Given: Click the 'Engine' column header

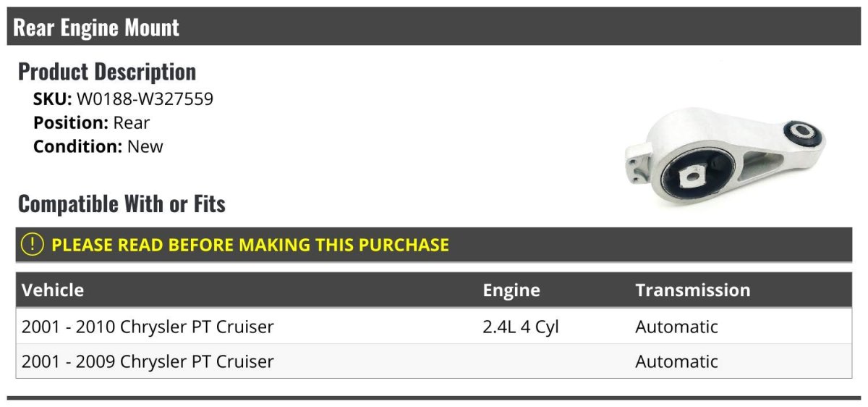Looking at the screenshot, I should (511, 290).
